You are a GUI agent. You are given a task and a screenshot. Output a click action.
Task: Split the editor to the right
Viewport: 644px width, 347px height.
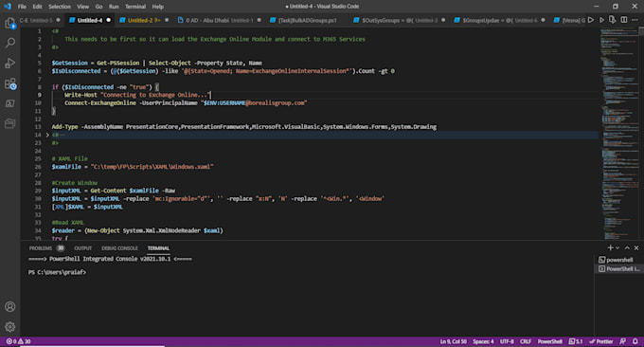[624, 20]
